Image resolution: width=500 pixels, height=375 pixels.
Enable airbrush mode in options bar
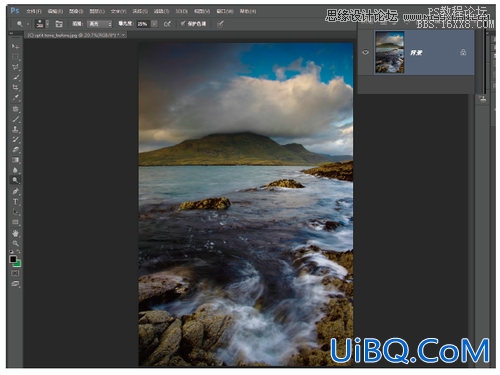point(167,24)
